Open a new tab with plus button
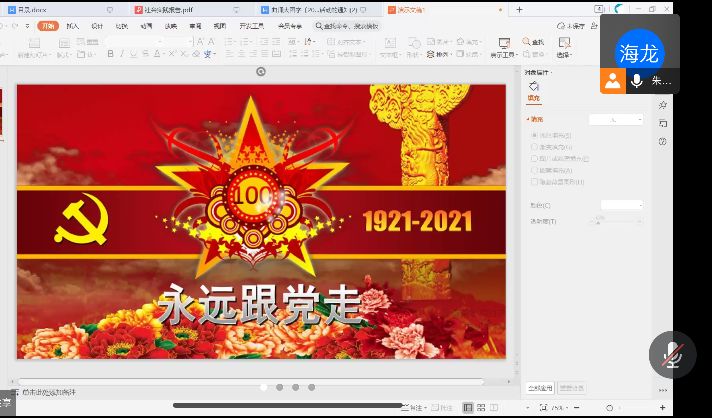This screenshot has width=712, height=418. 519,10
